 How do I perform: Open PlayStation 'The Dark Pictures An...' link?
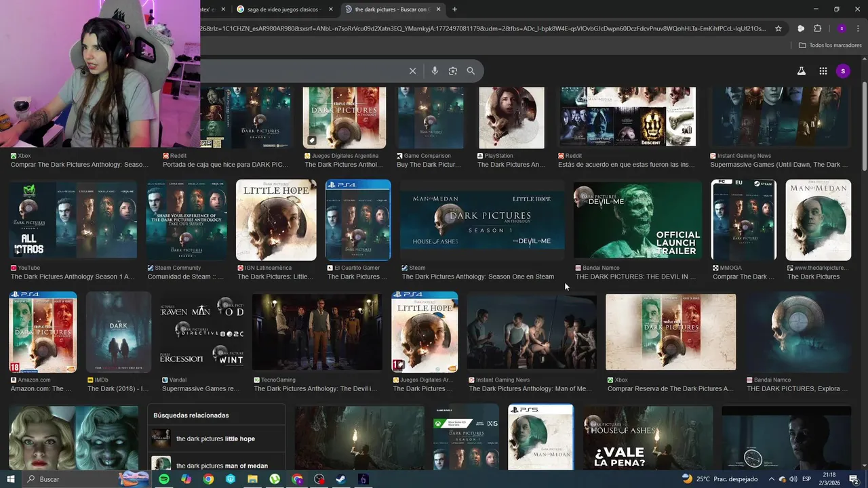(x=511, y=165)
